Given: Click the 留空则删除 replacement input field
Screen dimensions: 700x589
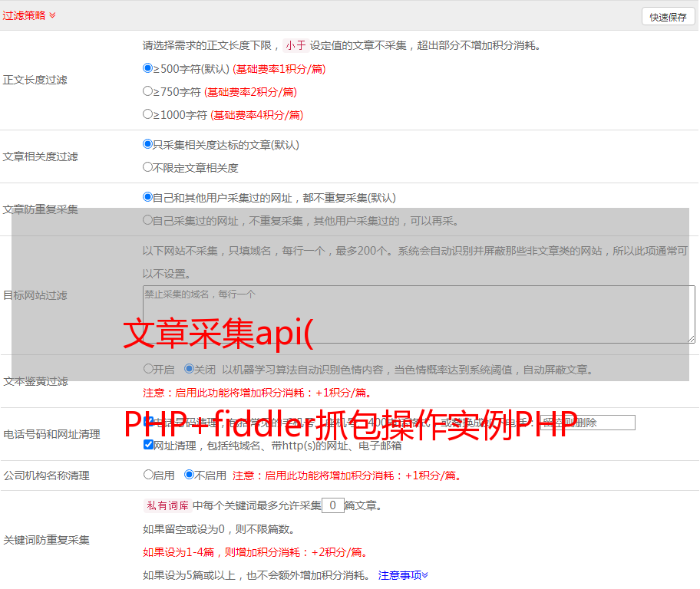Looking at the screenshot, I should pos(587,423).
